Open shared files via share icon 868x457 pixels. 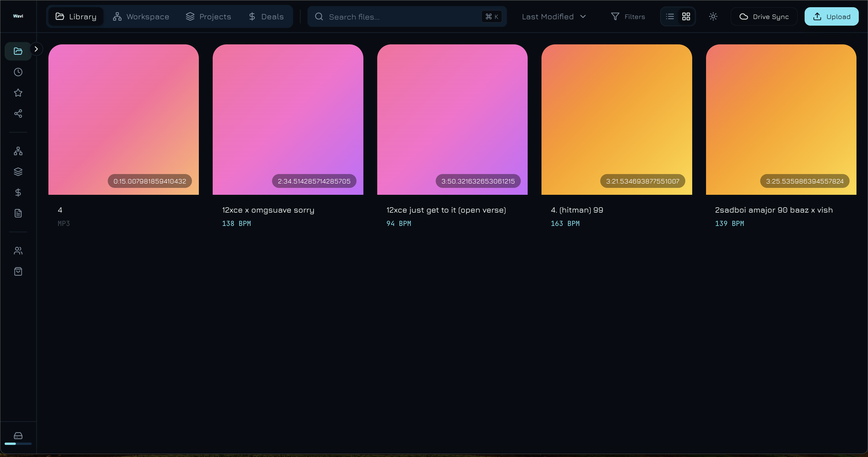(x=18, y=114)
